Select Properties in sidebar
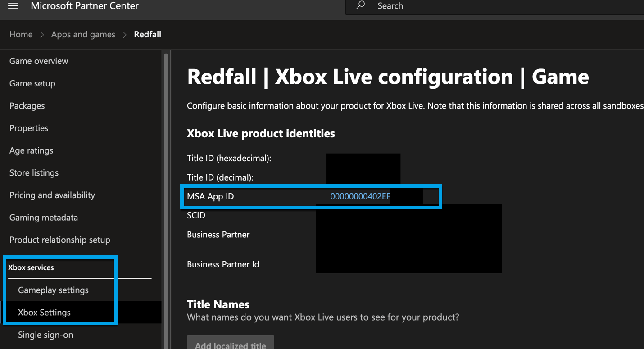Screen dimensions: 644x349 [29, 128]
